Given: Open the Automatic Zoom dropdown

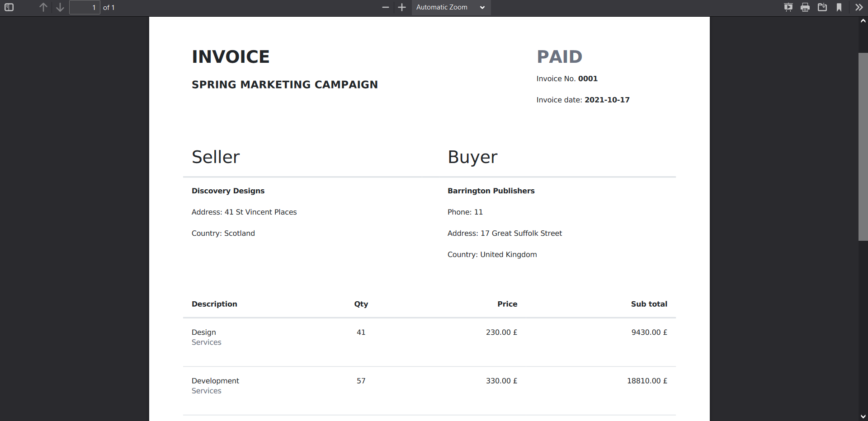Looking at the screenshot, I should (x=448, y=7).
